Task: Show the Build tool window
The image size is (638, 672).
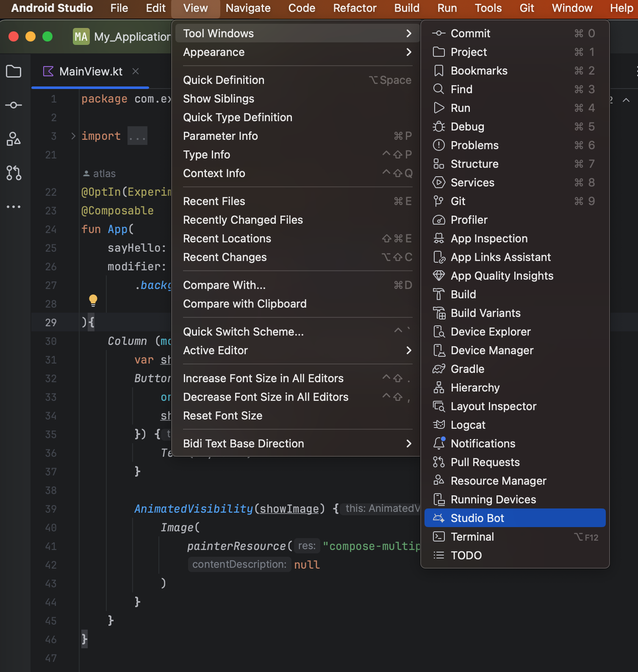Action: [x=515, y=294]
